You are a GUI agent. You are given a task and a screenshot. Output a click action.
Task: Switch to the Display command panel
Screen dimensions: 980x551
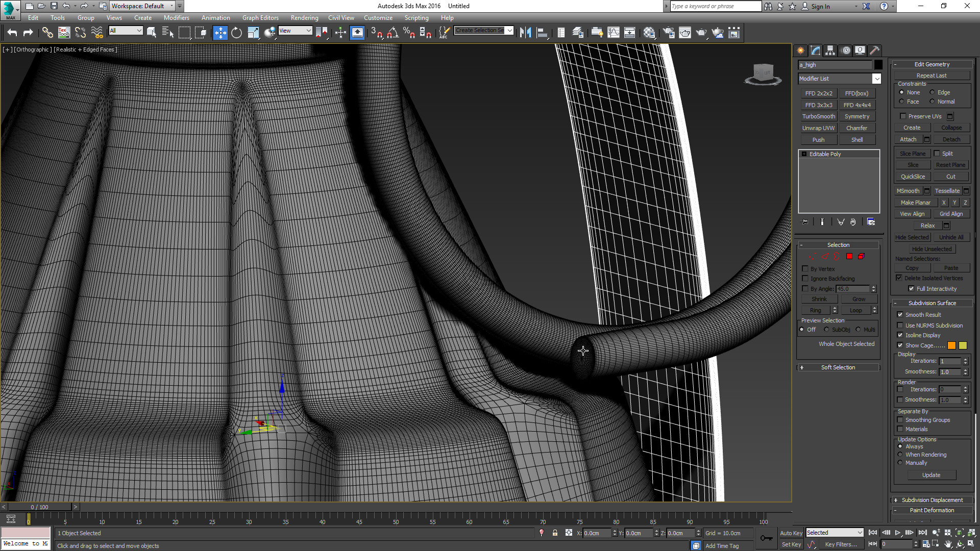click(x=860, y=50)
